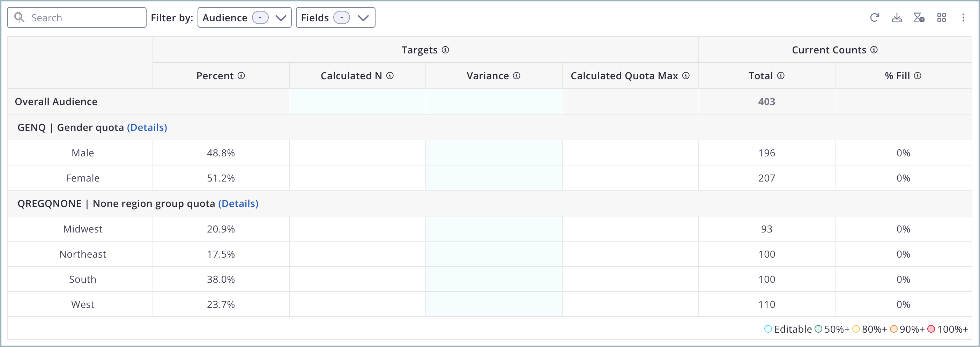
Task: Click the red 100%+ legend circle
Action: (x=931, y=329)
